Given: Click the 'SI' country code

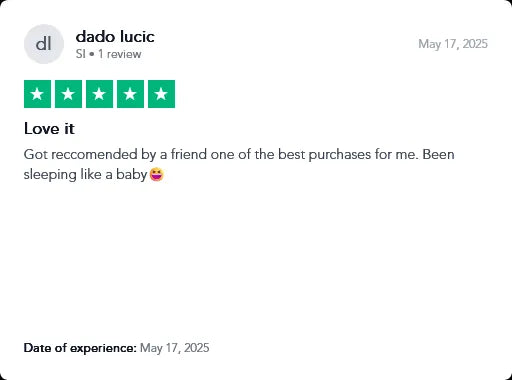Looking at the screenshot, I should (81, 54).
